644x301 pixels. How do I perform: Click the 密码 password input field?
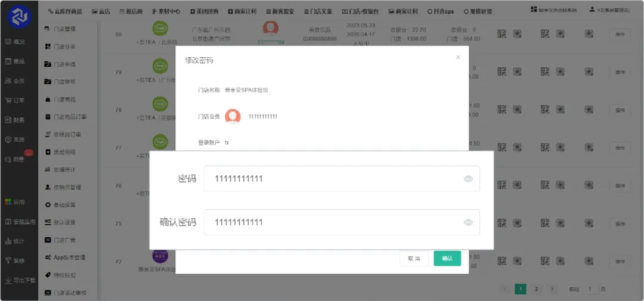click(x=342, y=179)
